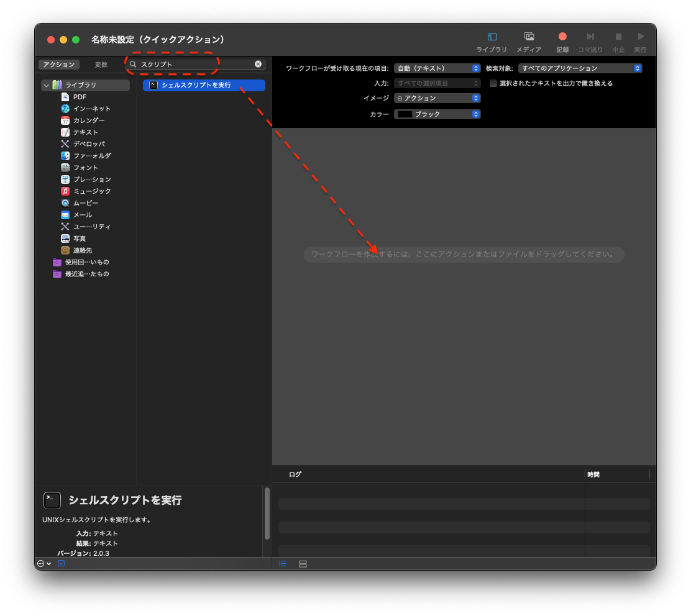
Task: Click the ログ column header
Action: pyautogui.click(x=295, y=474)
